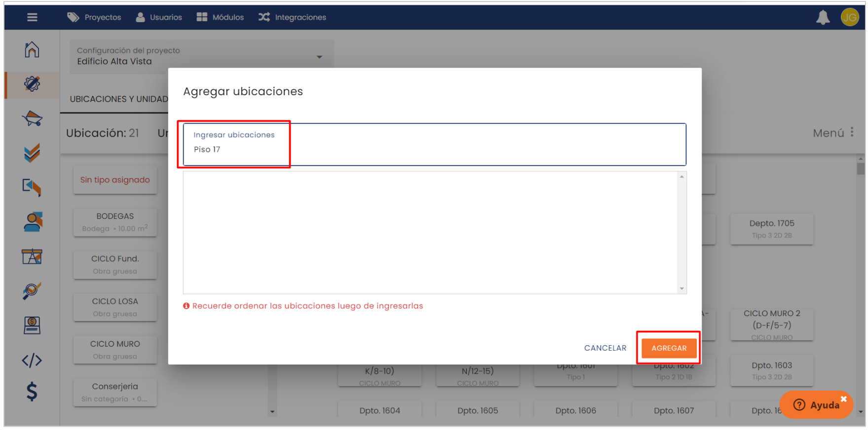The height and width of the screenshot is (430, 868).
Task: Open the notifications bell icon
Action: [x=823, y=18]
